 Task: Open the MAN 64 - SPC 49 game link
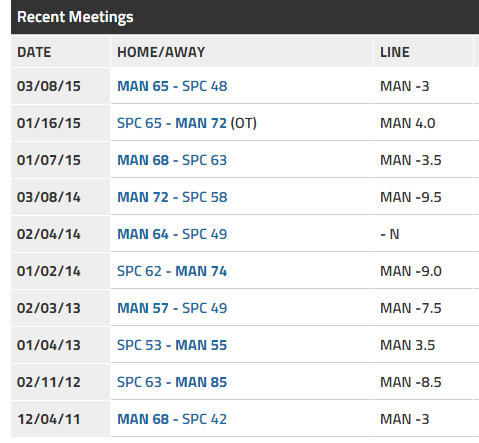coord(172,234)
